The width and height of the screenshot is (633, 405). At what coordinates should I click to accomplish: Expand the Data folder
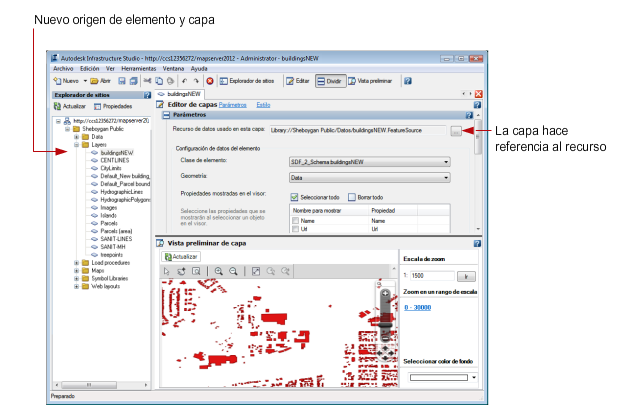pos(76,137)
